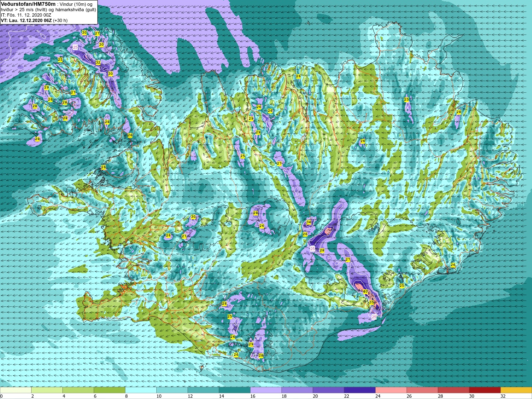Click the yellow '35' gust label
The width and height of the screenshot is (532, 399).
pyautogui.click(x=372, y=302)
